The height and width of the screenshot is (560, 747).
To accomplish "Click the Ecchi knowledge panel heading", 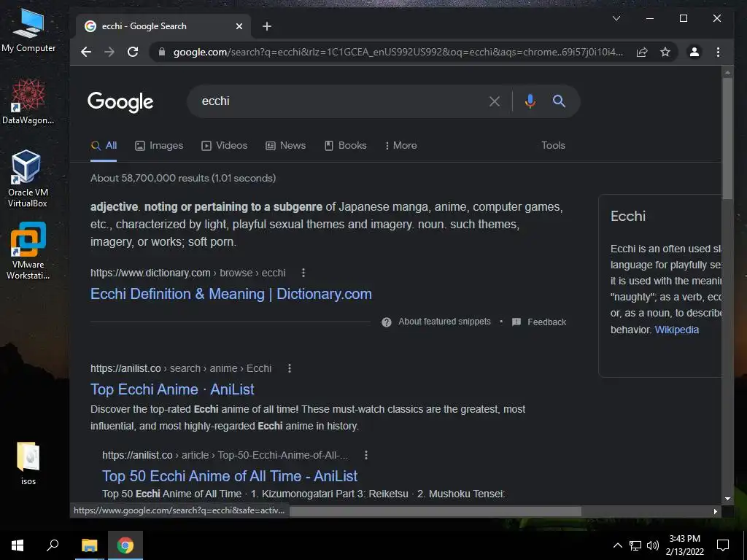I will [628, 216].
